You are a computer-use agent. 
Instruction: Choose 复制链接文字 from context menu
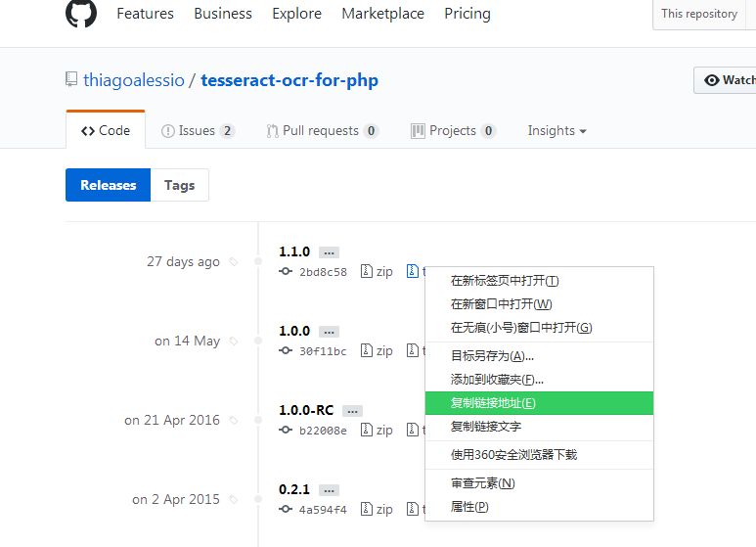coord(539,427)
